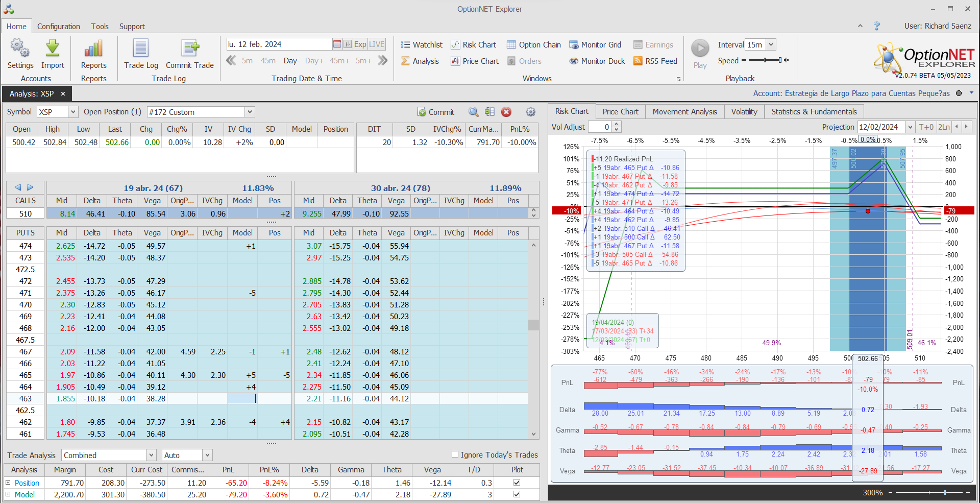Toggle Plot checkbox for Model row
980x503 pixels.
pyautogui.click(x=517, y=494)
